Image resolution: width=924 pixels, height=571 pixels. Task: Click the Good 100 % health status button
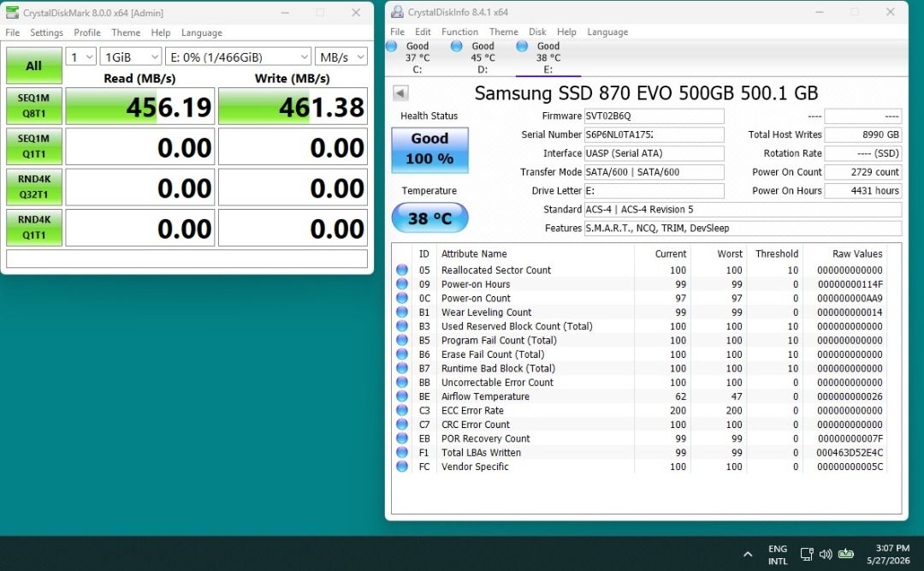pos(430,150)
